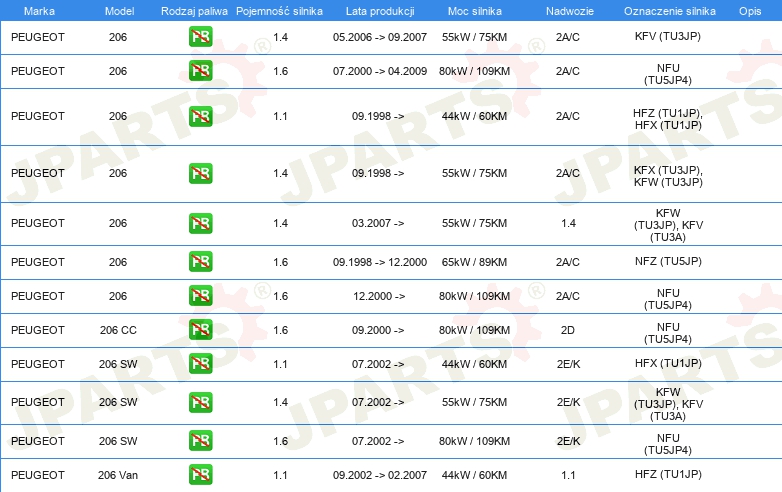Click the 2D body type cell
This screenshot has height=492, width=782.
[x=568, y=329]
